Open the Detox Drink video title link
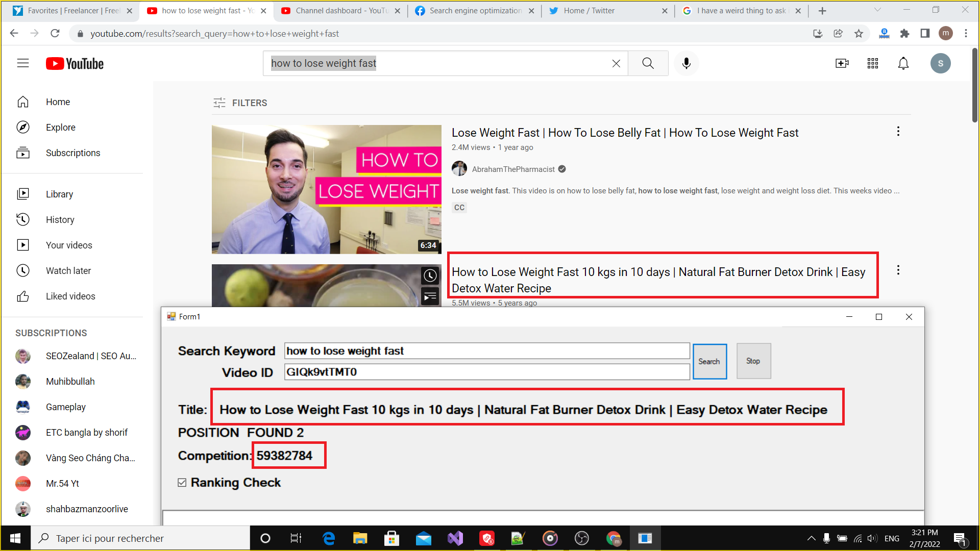Image resolution: width=980 pixels, height=551 pixels. [658, 280]
